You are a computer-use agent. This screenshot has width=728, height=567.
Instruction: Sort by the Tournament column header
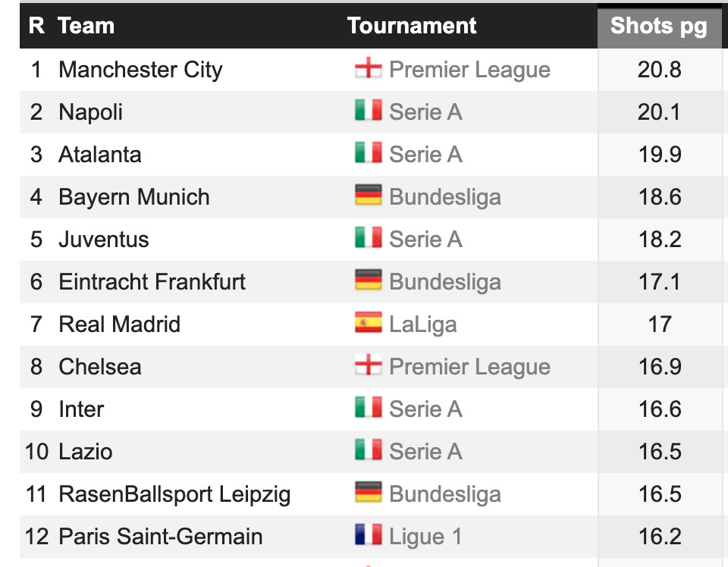pyautogui.click(x=412, y=27)
